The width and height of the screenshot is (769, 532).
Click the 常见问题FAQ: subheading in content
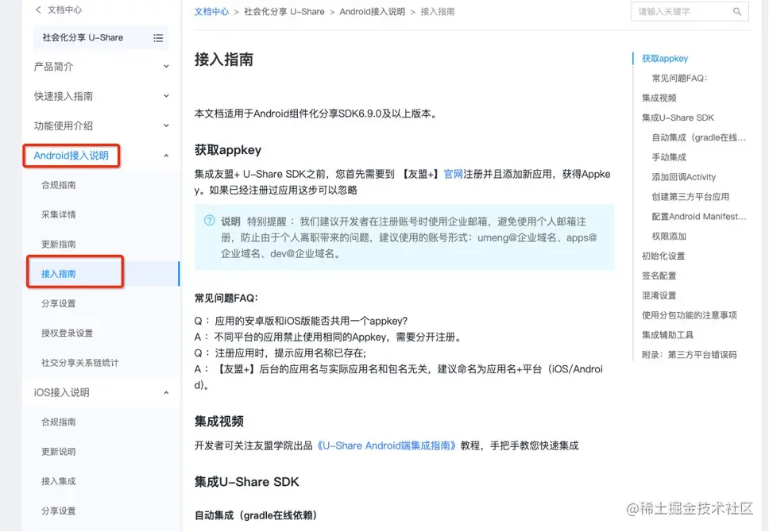[226, 298]
